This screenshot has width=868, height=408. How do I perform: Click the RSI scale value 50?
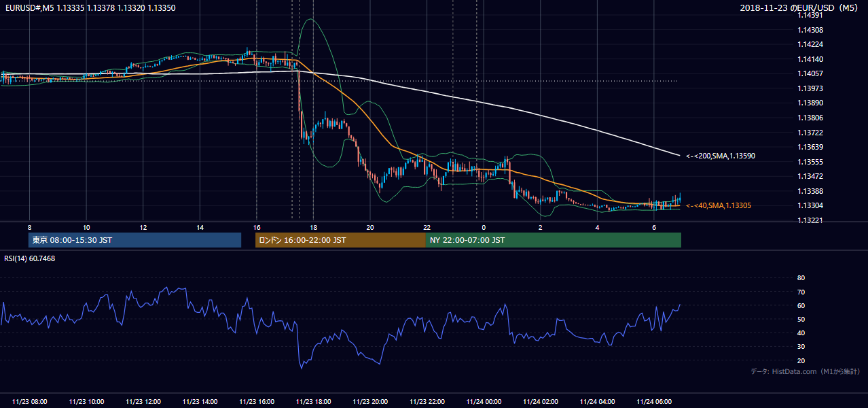[x=801, y=319]
